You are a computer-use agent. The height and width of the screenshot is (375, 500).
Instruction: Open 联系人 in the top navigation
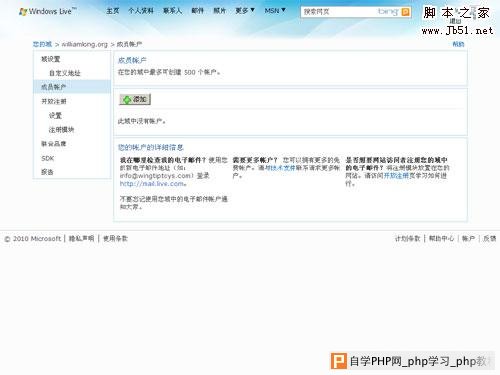coord(172,11)
